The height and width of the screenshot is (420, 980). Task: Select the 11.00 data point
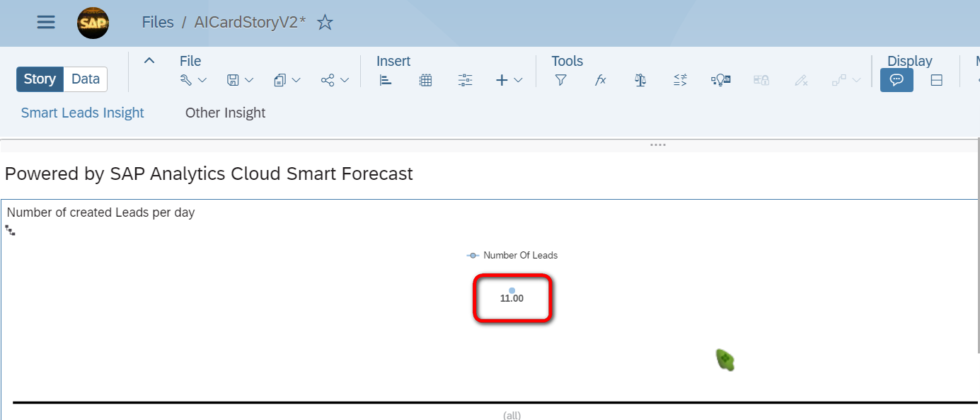pos(512,290)
